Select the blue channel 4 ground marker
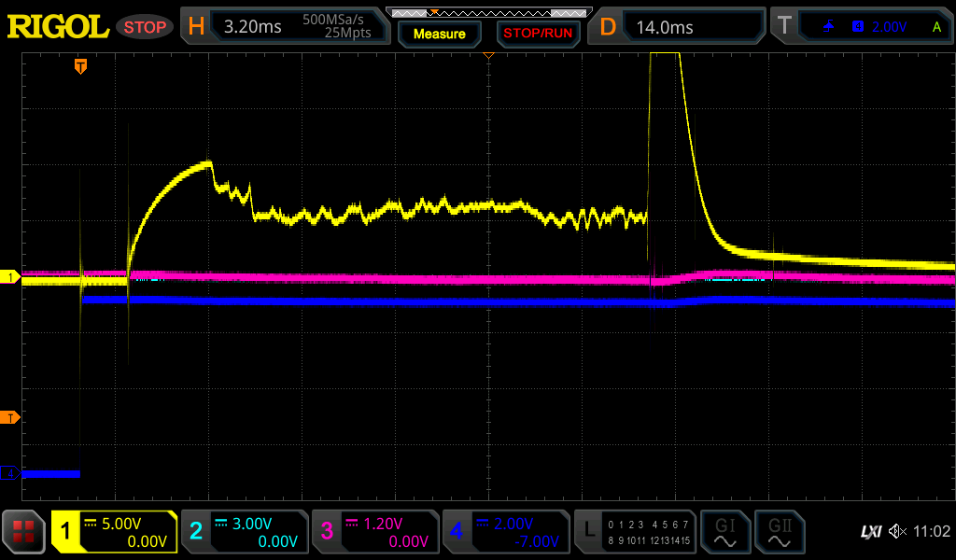Image resolution: width=956 pixels, height=560 pixels. click(x=10, y=473)
